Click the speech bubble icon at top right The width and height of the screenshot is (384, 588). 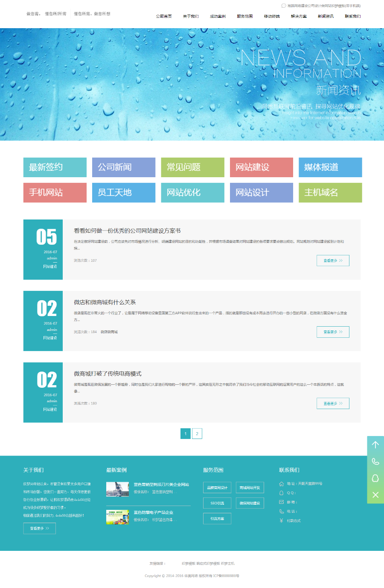coord(283,6)
